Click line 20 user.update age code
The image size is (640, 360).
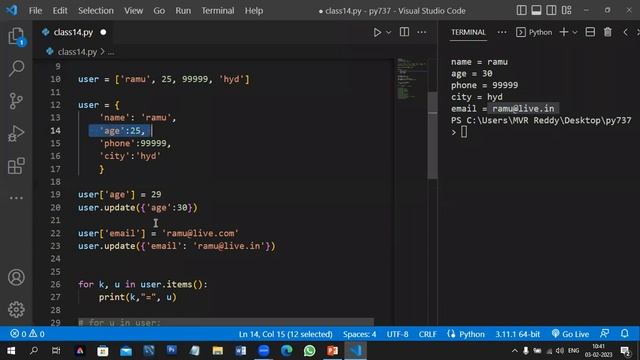coord(138,207)
